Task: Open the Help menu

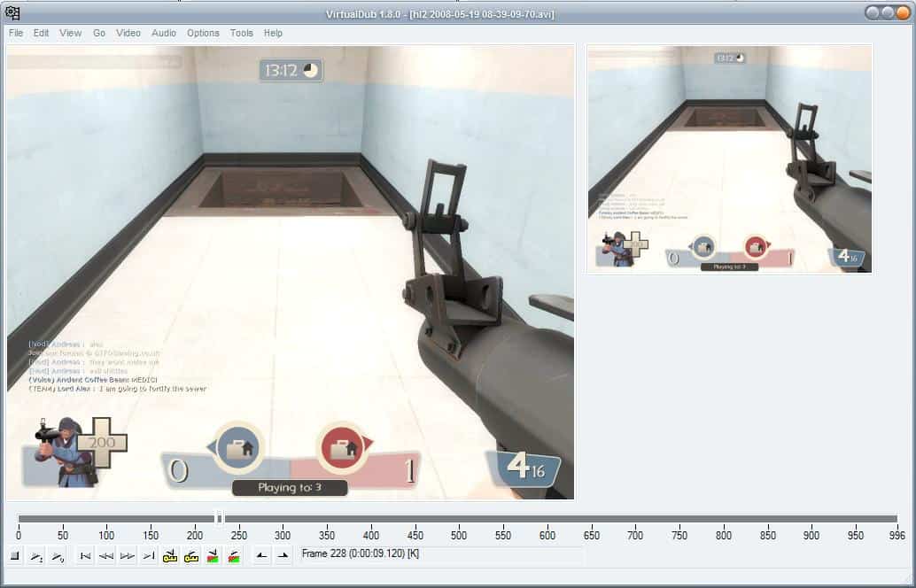Action: point(273,34)
